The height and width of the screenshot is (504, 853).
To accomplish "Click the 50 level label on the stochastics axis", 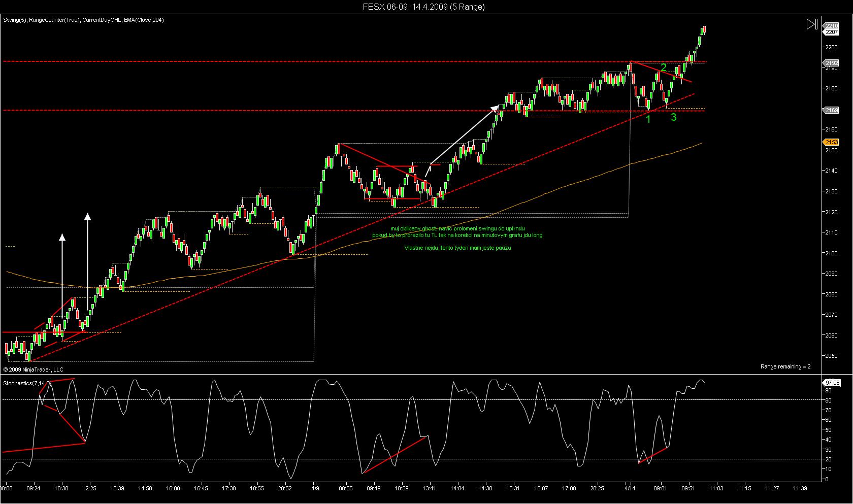I will [828, 430].
